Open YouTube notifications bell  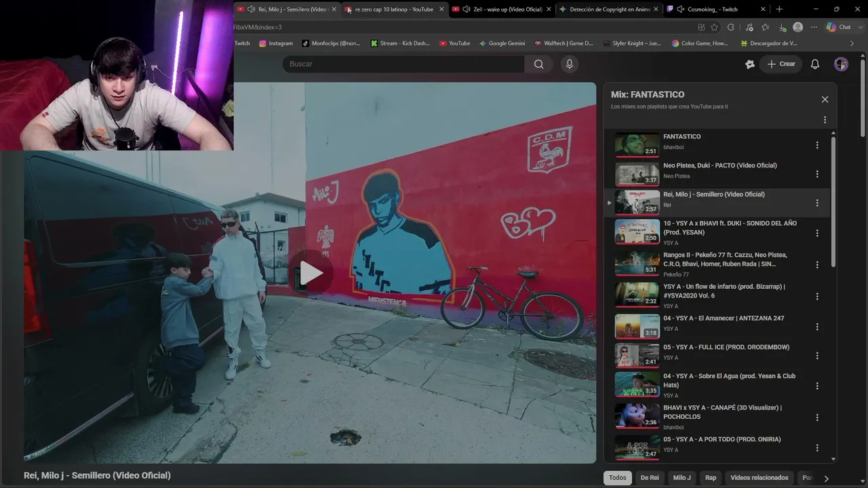[815, 64]
